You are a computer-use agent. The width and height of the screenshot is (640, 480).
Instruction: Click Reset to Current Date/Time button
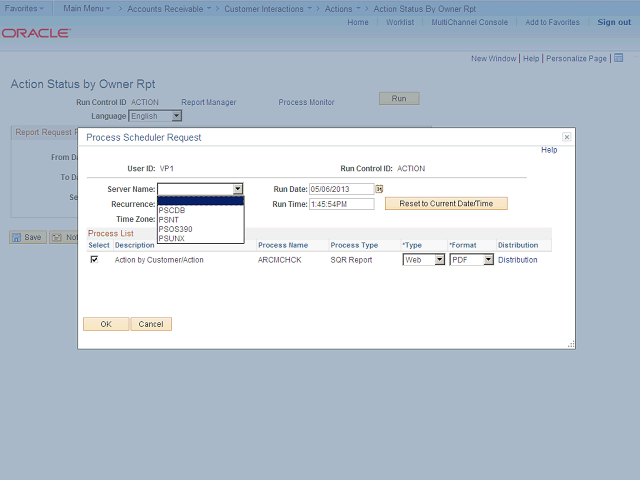coord(446,203)
